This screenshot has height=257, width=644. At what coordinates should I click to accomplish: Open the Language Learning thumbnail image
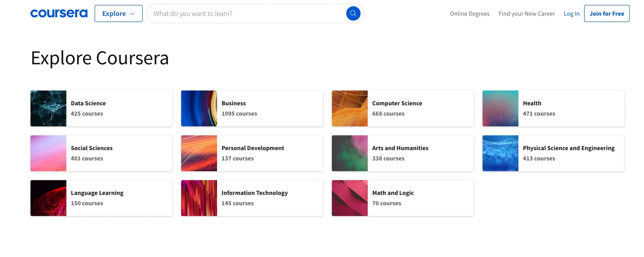point(48,198)
